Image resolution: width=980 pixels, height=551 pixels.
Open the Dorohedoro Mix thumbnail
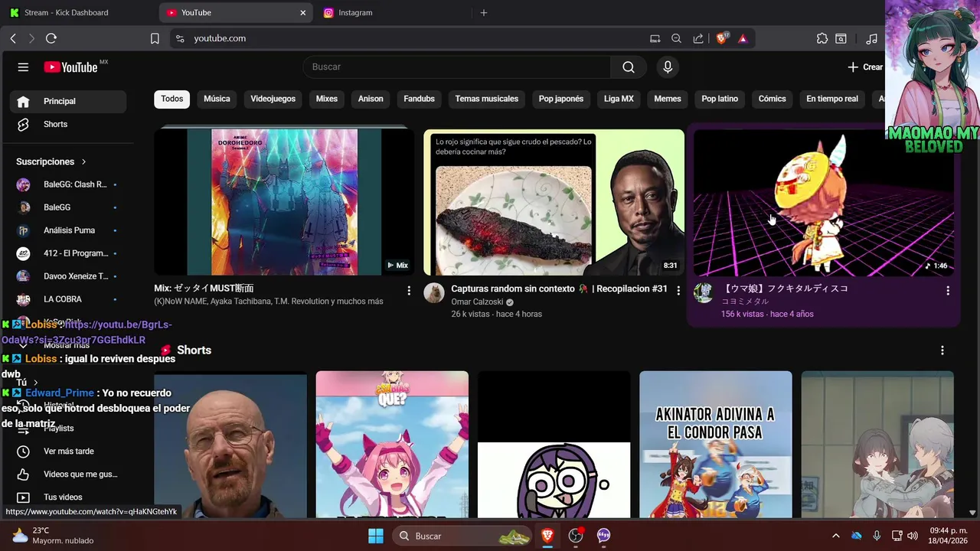(284, 202)
